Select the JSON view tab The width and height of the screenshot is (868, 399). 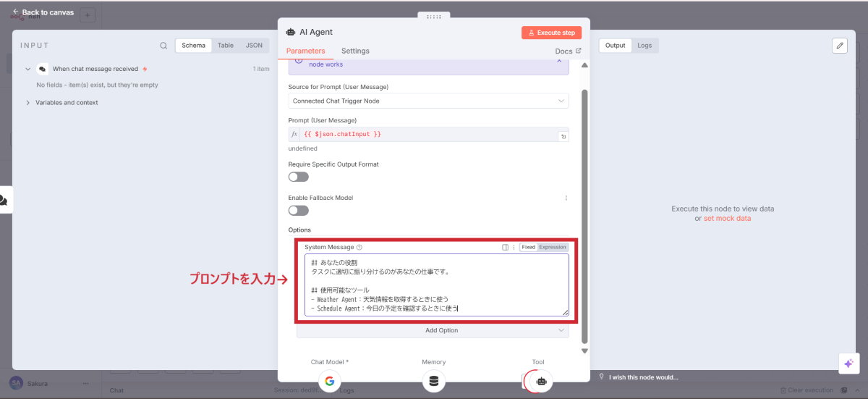pyautogui.click(x=254, y=46)
